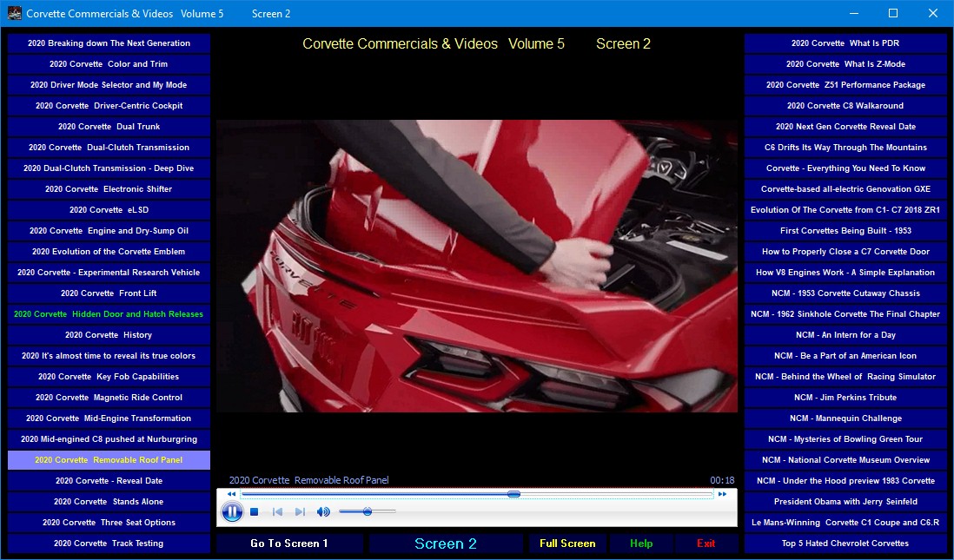The height and width of the screenshot is (560, 954).
Task: Play almost time to reveal true colors
Action: 109,356
